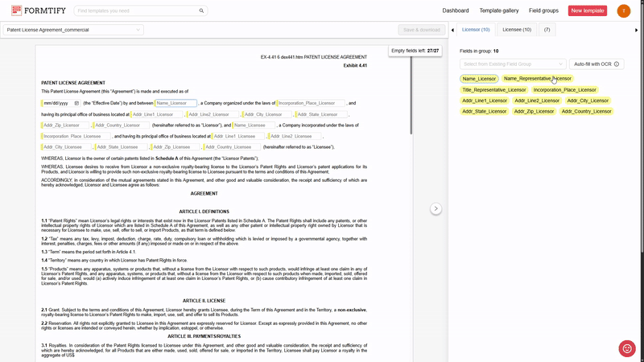Switch to the Licensor (10) tab
The image size is (644, 362).
coord(476,30)
